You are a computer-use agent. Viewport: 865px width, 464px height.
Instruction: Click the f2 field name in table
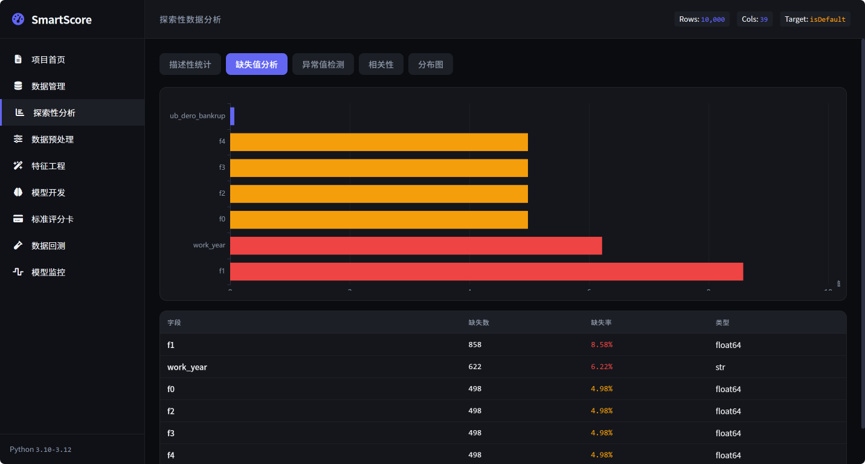coord(171,411)
